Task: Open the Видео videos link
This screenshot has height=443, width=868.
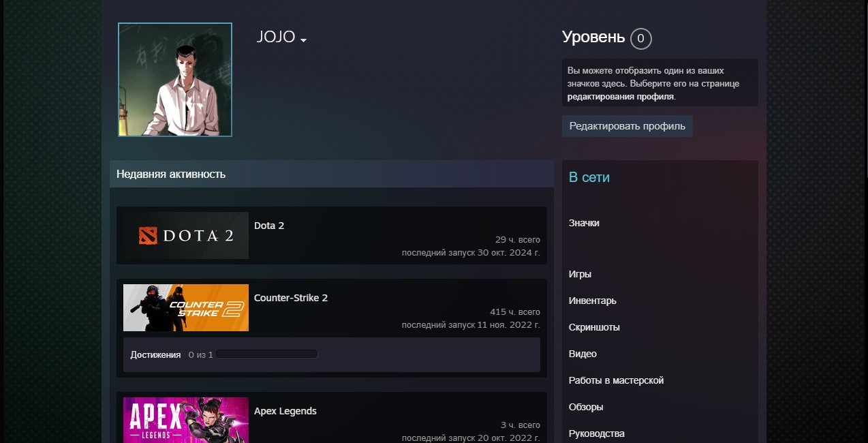Action: pyautogui.click(x=583, y=354)
